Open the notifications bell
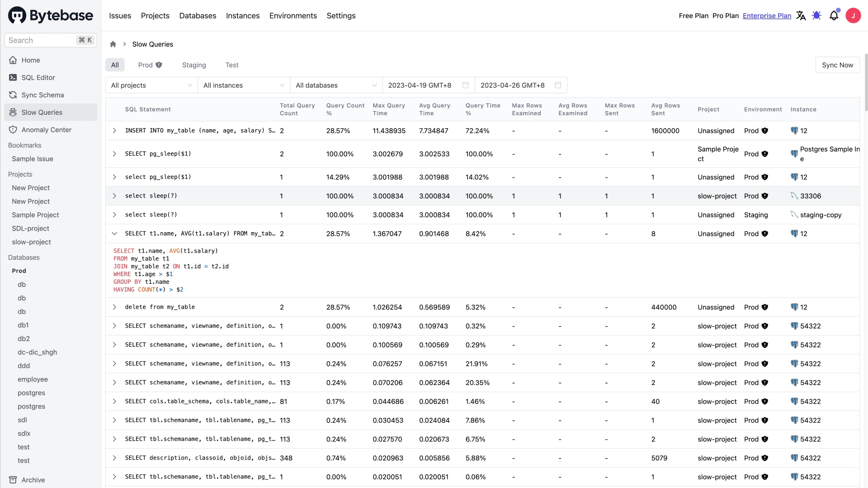868x488 pixels. click(x=834, y=16)
